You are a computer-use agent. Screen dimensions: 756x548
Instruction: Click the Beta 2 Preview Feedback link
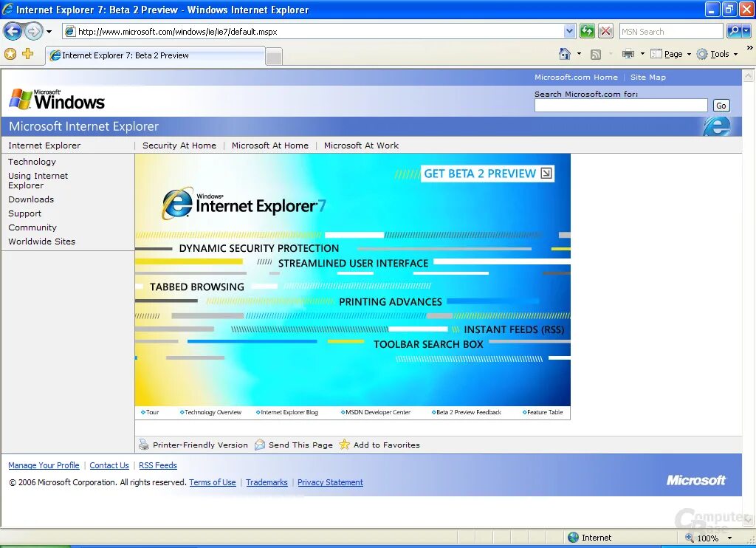point(467,412)
